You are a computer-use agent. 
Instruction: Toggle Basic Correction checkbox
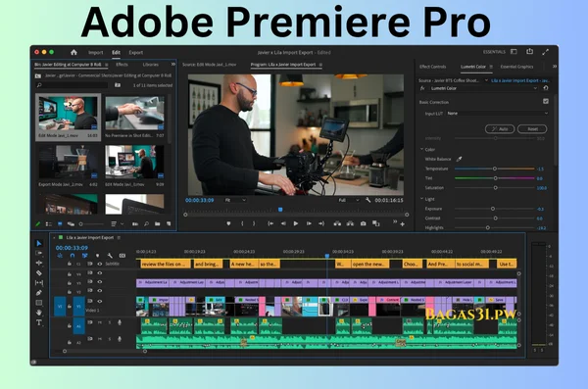click(x=546, y=101)
